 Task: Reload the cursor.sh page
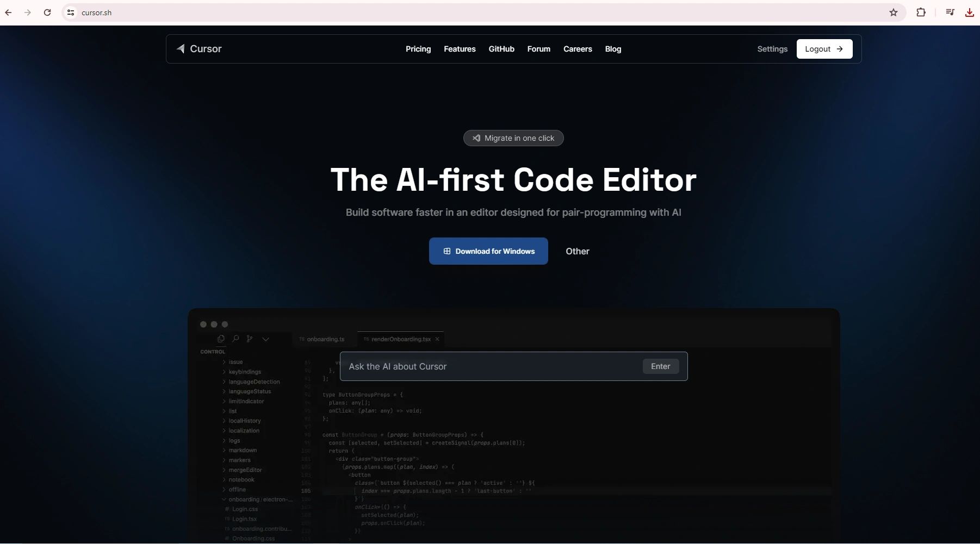[47, 12]
